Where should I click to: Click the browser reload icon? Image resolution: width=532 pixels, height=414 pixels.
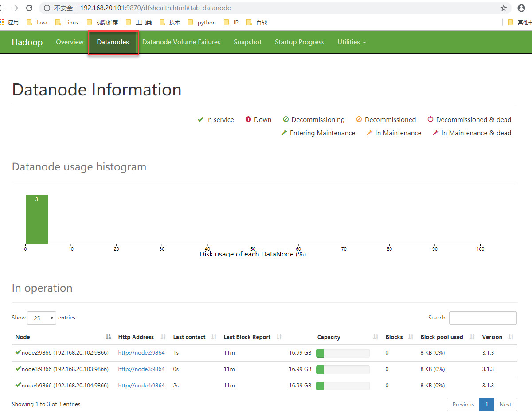point(29,8)
